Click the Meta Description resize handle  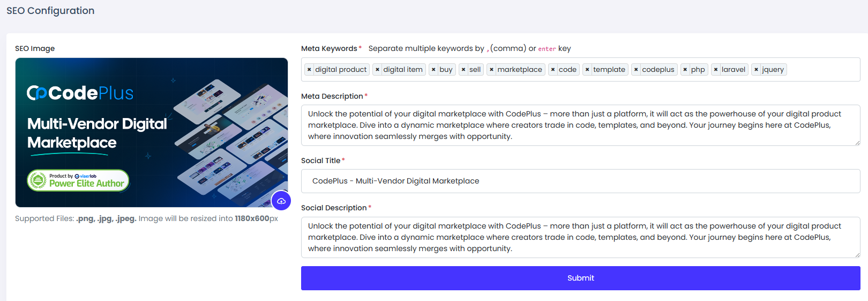[x=857, y=143]
